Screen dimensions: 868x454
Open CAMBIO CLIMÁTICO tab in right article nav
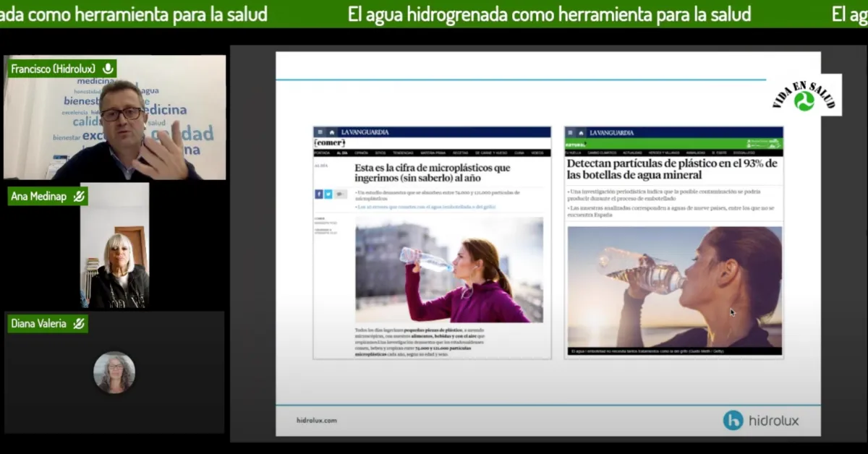click(602, 153)
